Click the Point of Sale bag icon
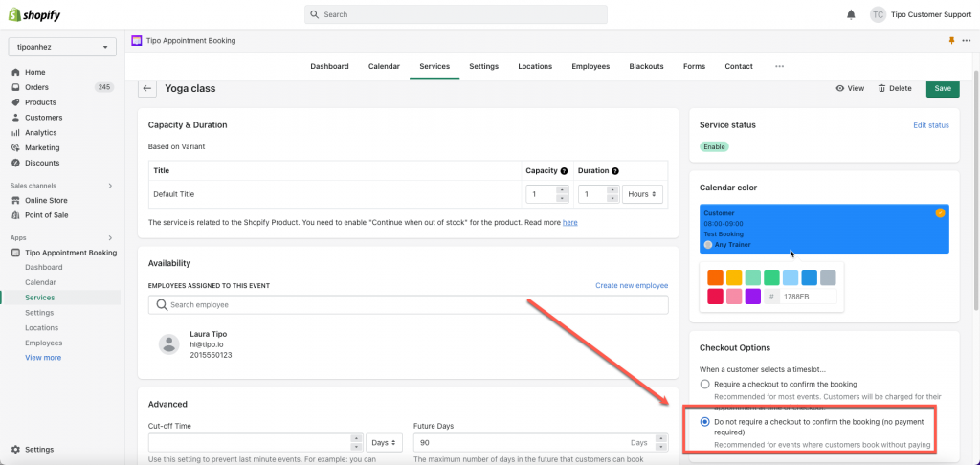This screenshot has height=465, width=980. (x=15, y=215)
